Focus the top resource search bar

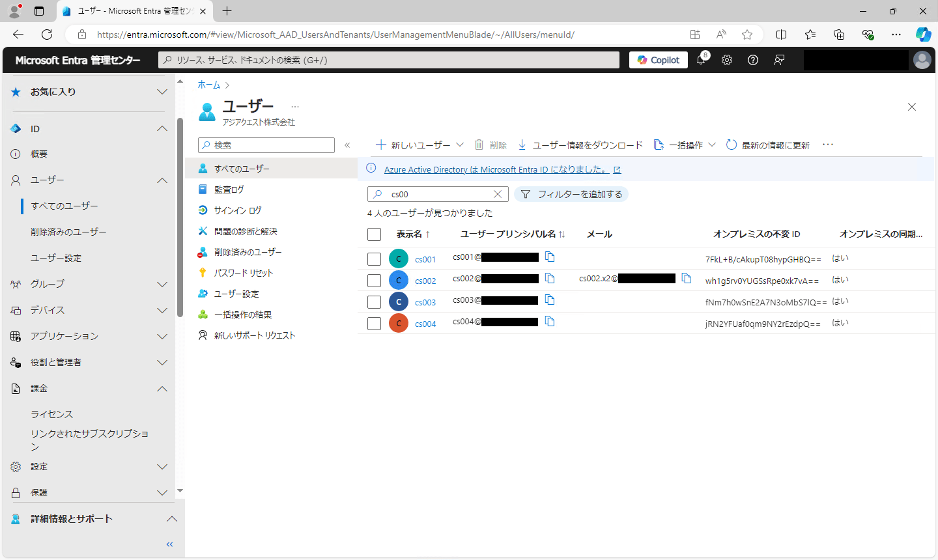coord(389,60)
